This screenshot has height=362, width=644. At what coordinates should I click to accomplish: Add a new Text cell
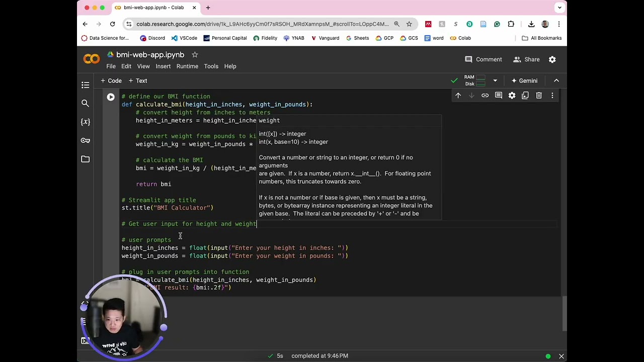click(137, 80)
